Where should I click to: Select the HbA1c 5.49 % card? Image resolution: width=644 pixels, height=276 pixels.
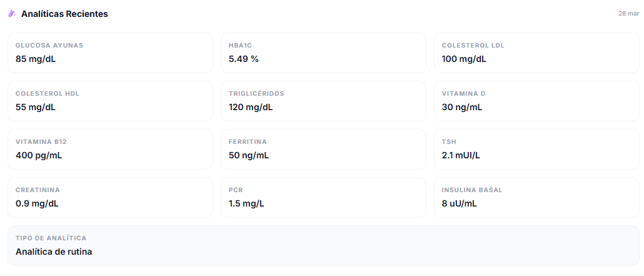point(323,53)
